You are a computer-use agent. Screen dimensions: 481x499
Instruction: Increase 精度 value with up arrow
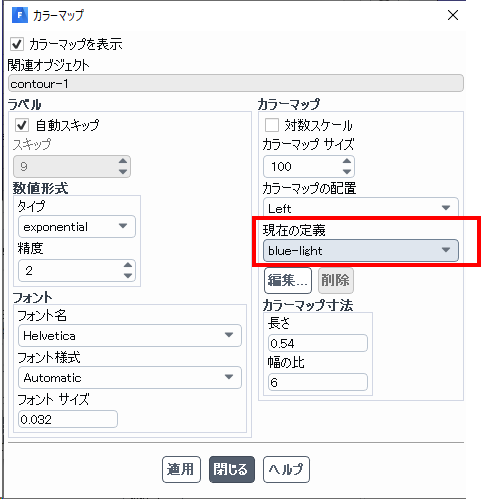pos(128,265)
